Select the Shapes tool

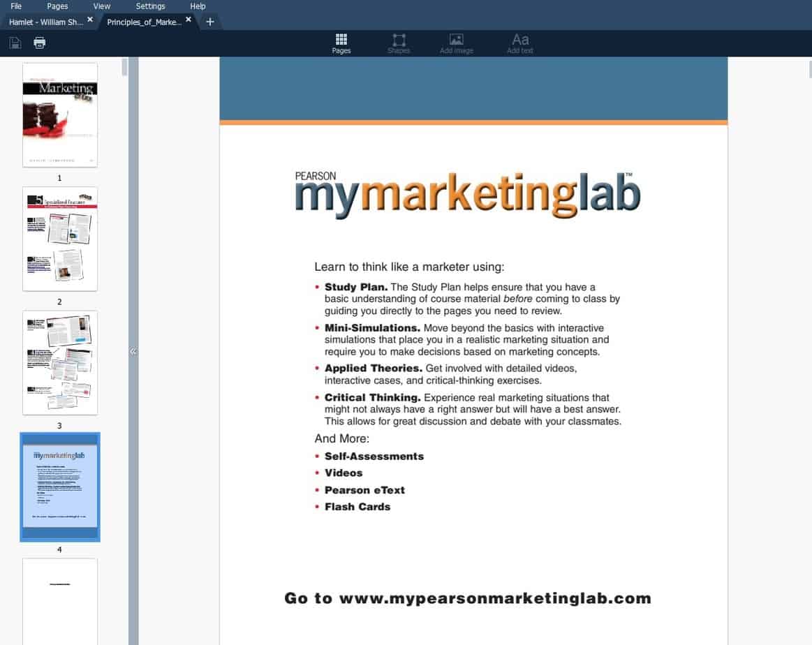[399, 43]
